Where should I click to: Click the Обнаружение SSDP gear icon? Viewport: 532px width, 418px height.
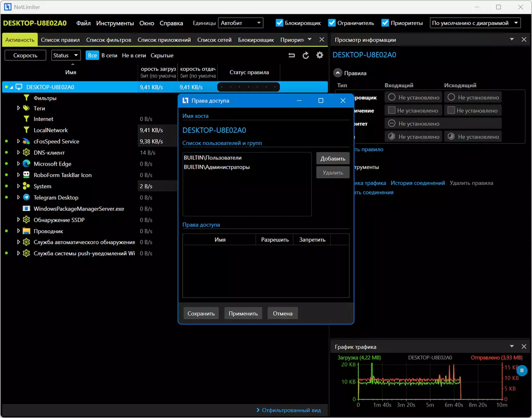[26, 220]
